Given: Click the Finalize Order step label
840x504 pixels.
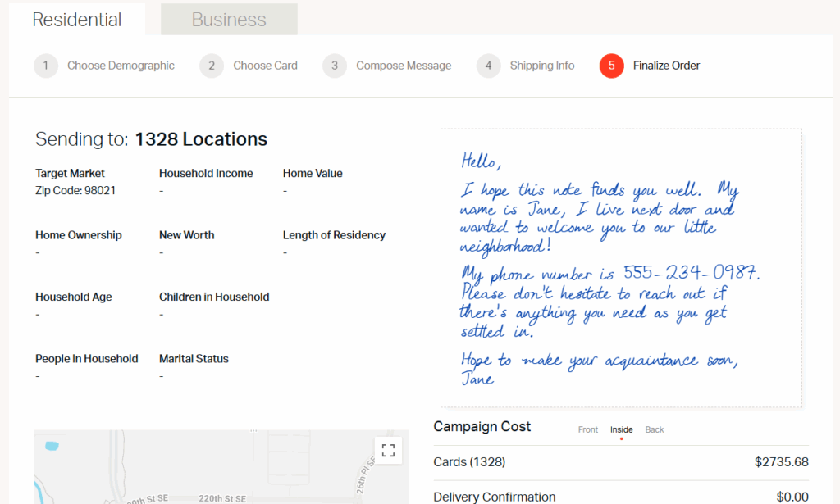Looking at the screenshot, I should [664, 66].
